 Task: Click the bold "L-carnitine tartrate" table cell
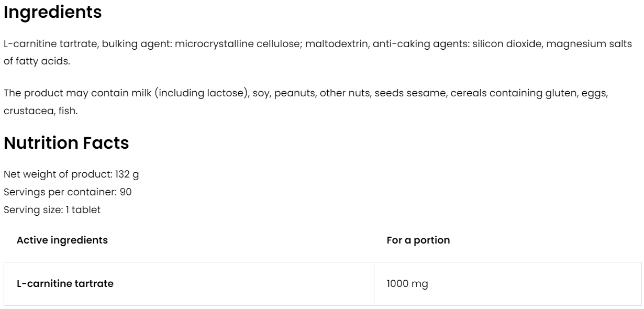65,284
